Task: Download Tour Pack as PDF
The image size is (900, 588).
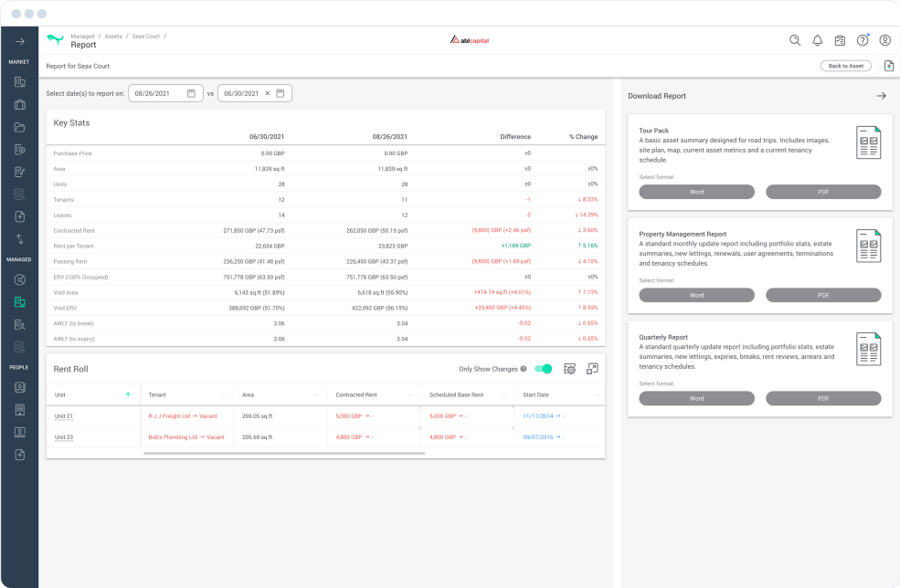Action: 823,192
